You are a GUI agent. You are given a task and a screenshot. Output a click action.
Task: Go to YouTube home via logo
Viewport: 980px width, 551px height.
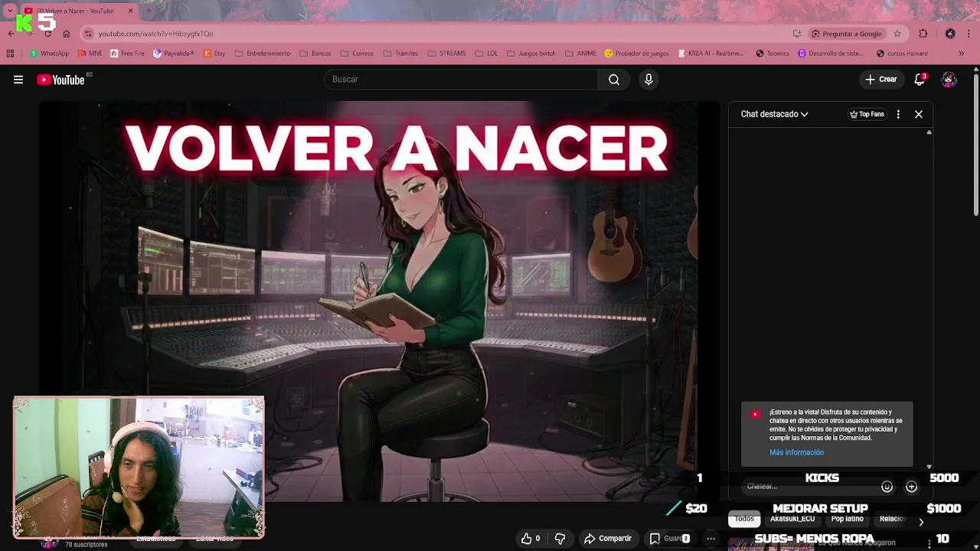click(60, 80)
